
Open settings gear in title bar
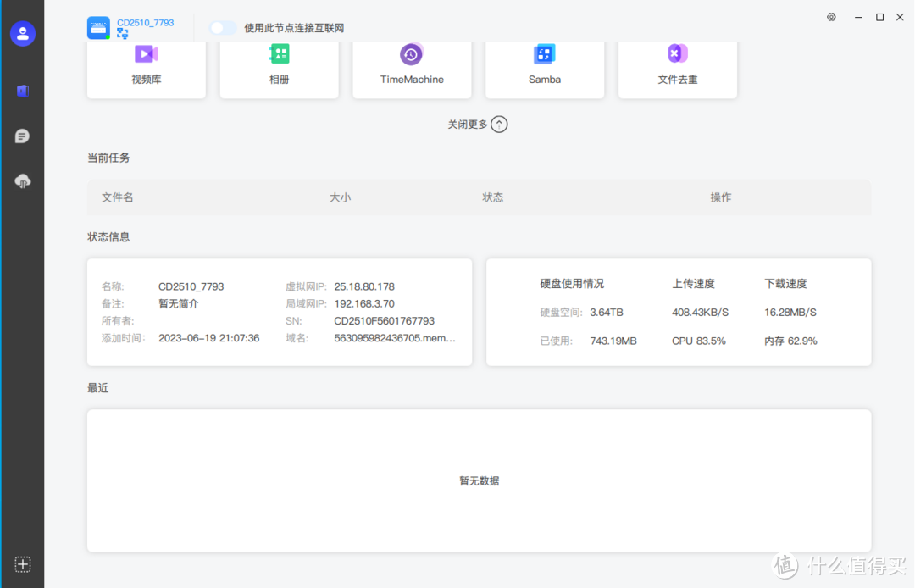click(831, 17)
